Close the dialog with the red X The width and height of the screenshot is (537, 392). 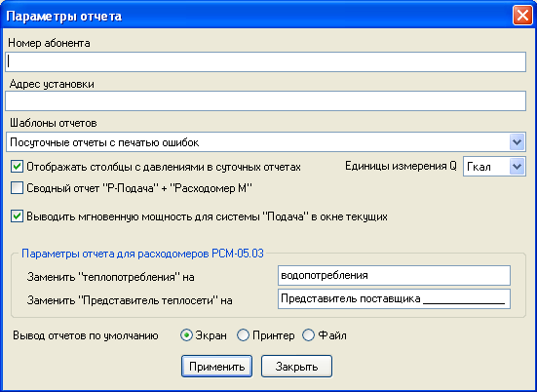click(522, 16)
